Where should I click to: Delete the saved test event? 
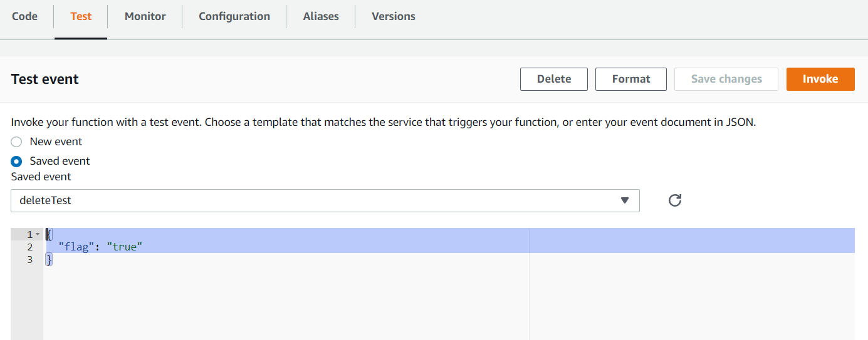(554, 79)
